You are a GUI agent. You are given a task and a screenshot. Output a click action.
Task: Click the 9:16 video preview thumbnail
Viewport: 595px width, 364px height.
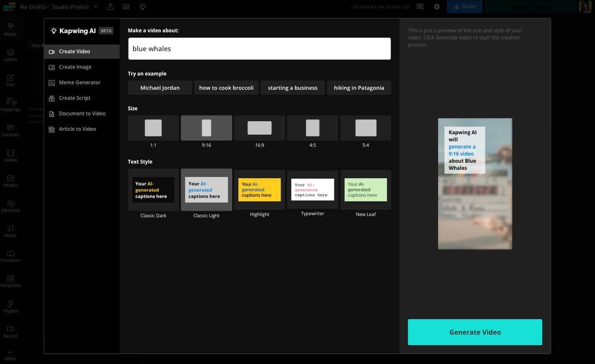pyautogui.click(x=475, y=184)
